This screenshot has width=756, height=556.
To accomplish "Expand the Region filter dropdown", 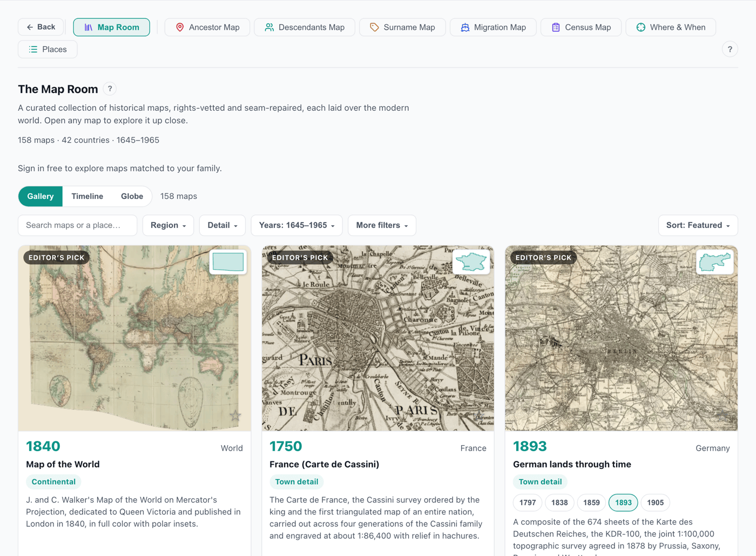I will tap(168, 225).
